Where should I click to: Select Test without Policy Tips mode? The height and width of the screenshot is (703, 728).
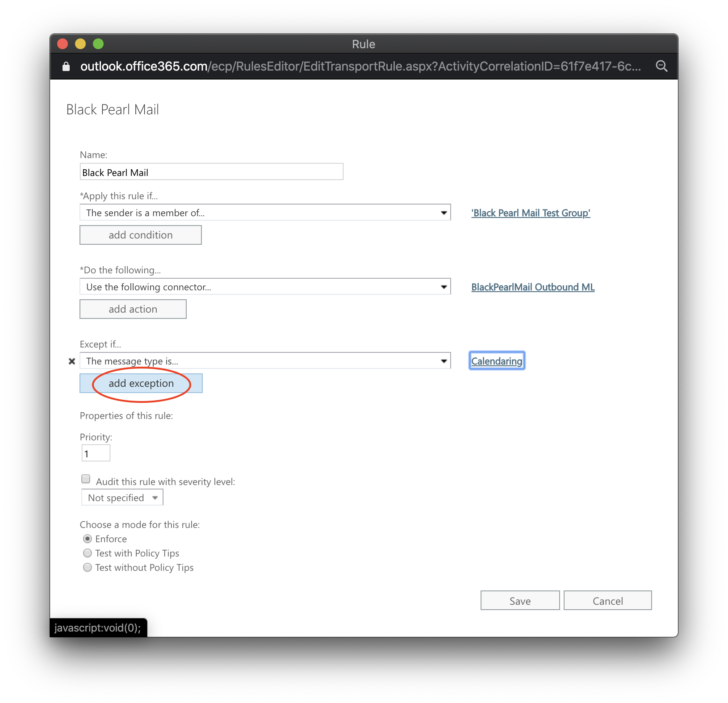point(88,568)
